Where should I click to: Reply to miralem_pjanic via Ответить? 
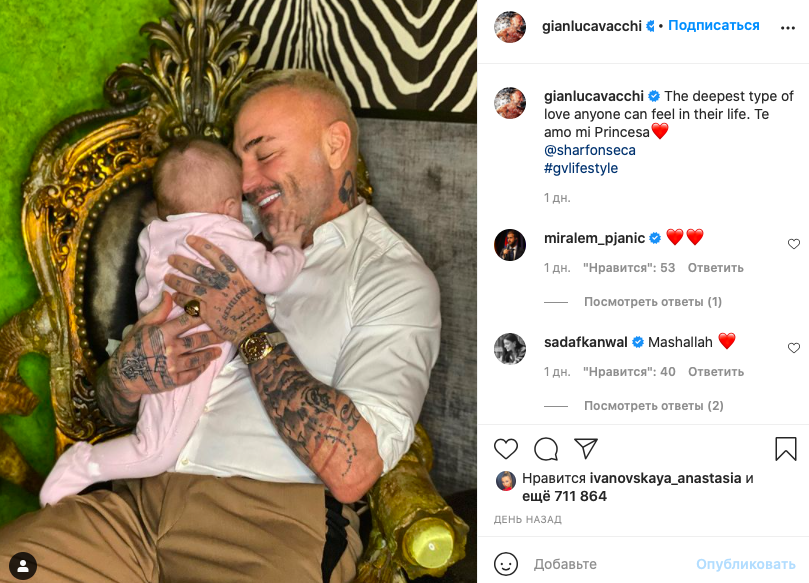click(716, 268)
